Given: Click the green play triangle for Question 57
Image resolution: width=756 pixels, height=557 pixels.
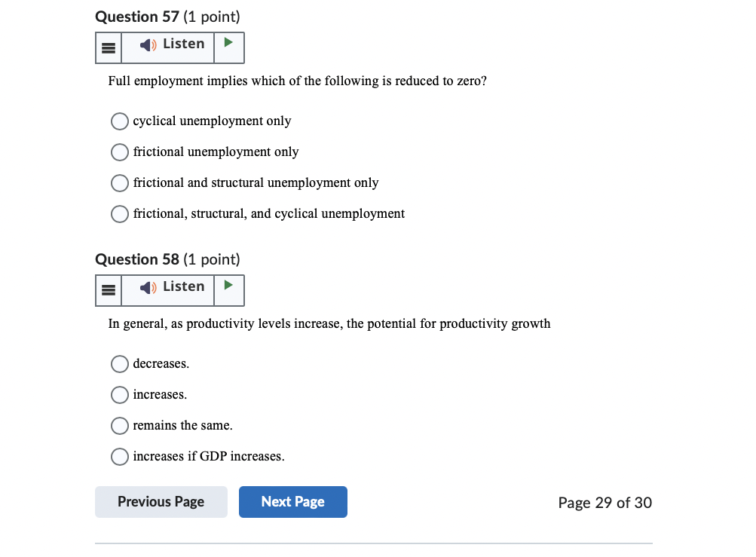Looking at the screenshot, I should pos(229,47).
